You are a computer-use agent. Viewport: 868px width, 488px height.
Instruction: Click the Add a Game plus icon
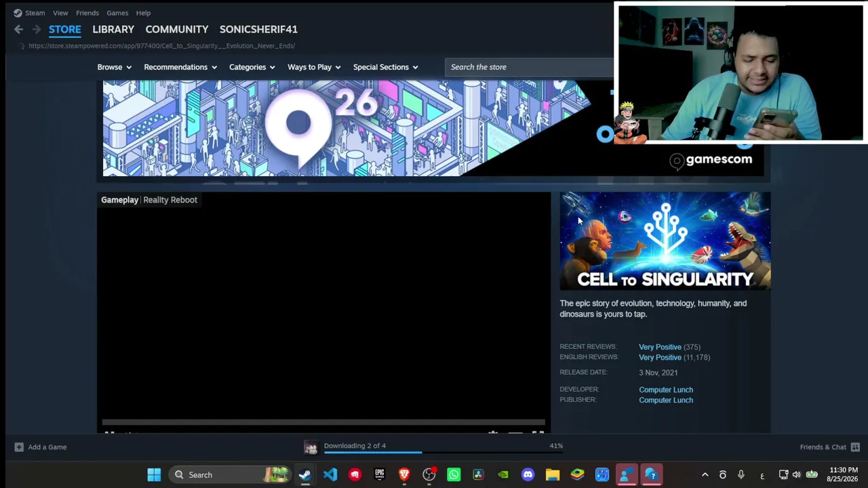(x=19, y=447)
